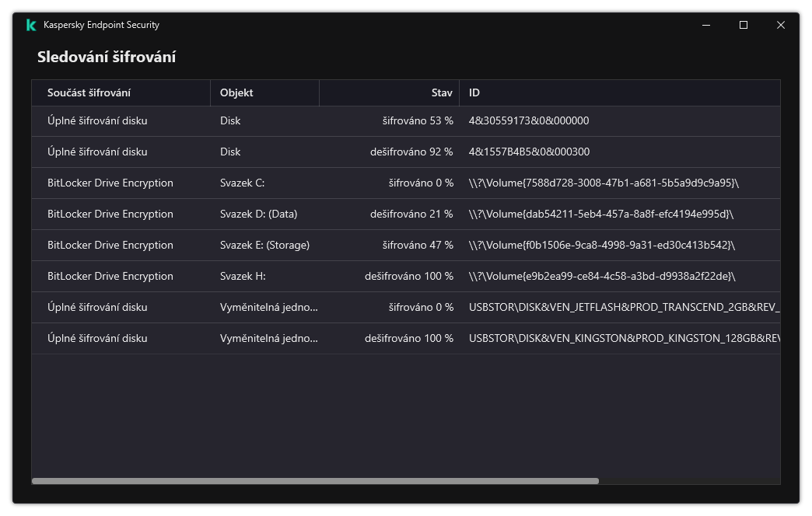Sort table by ID column header
The height and width of the screenshot is (516, 812).
474,92
